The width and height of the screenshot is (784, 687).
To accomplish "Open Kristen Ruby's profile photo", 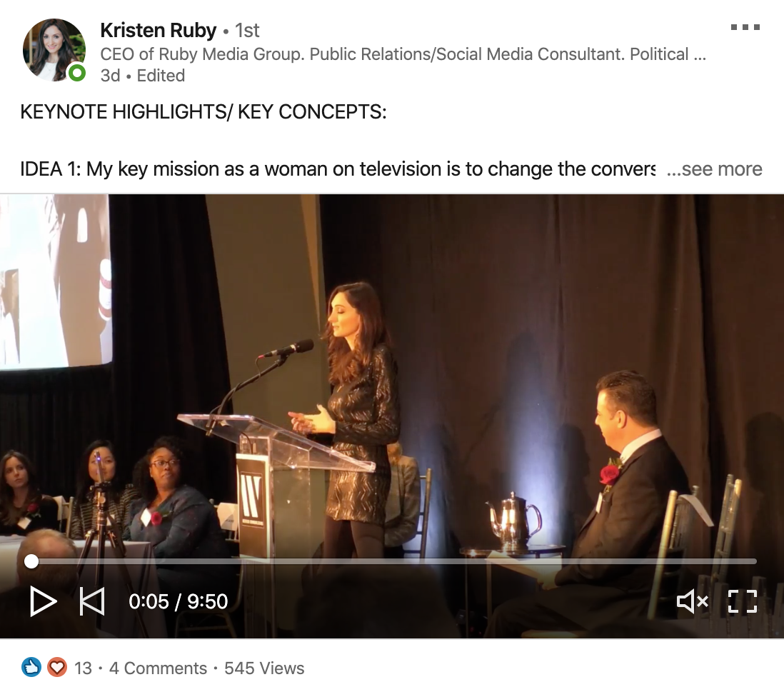I will (x=54, y=50).
